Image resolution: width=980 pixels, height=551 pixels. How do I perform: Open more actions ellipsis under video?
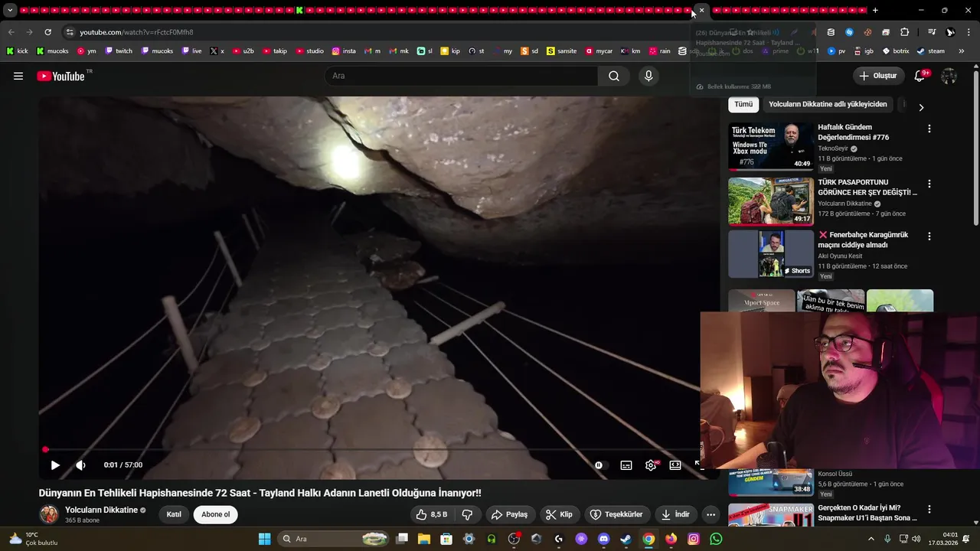coord(710,514)
